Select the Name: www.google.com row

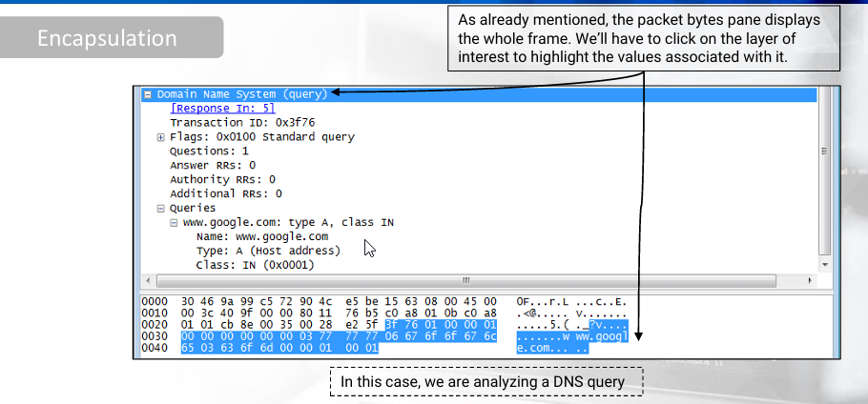[x=262, y=236]
